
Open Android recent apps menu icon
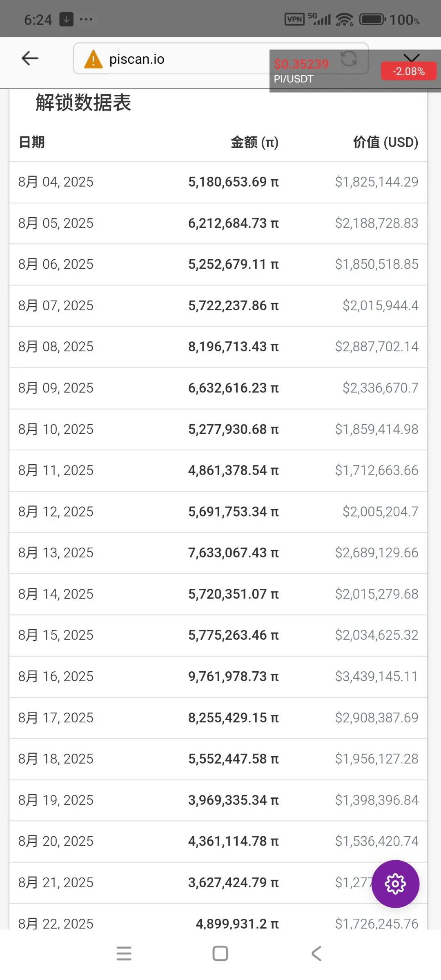(124, 953)
